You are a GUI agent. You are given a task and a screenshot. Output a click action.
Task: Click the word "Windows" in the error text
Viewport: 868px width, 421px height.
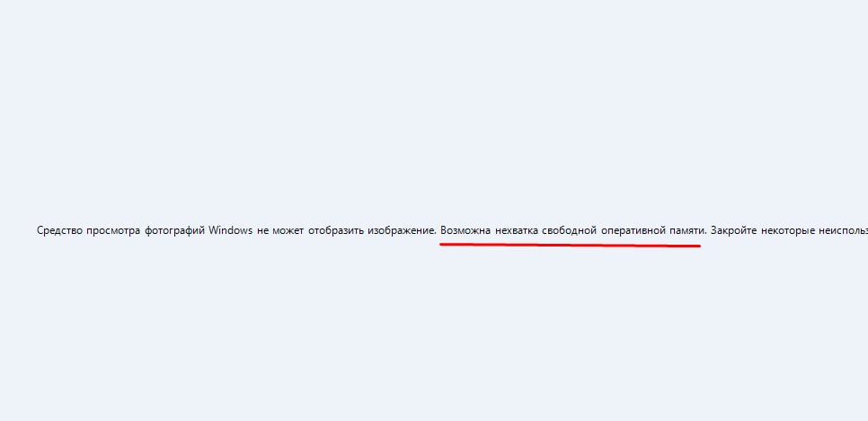click(232, 230)
